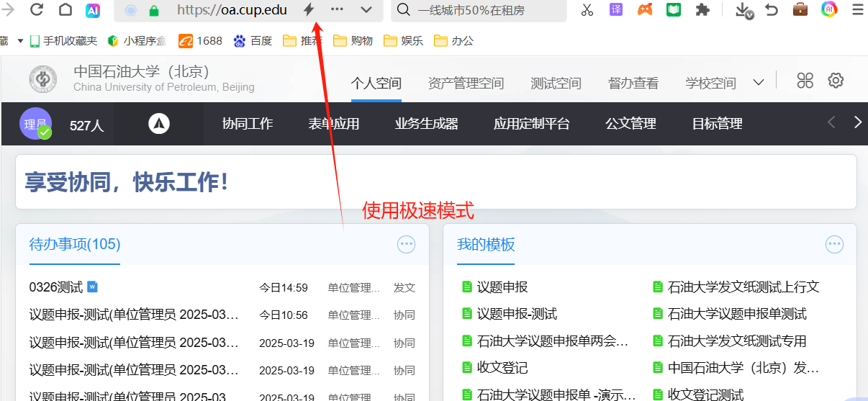Viewport: 868px width, 401px height.
Task: Open the 收文登记 template
Action: pyautogui.click(x=502, y=367)
